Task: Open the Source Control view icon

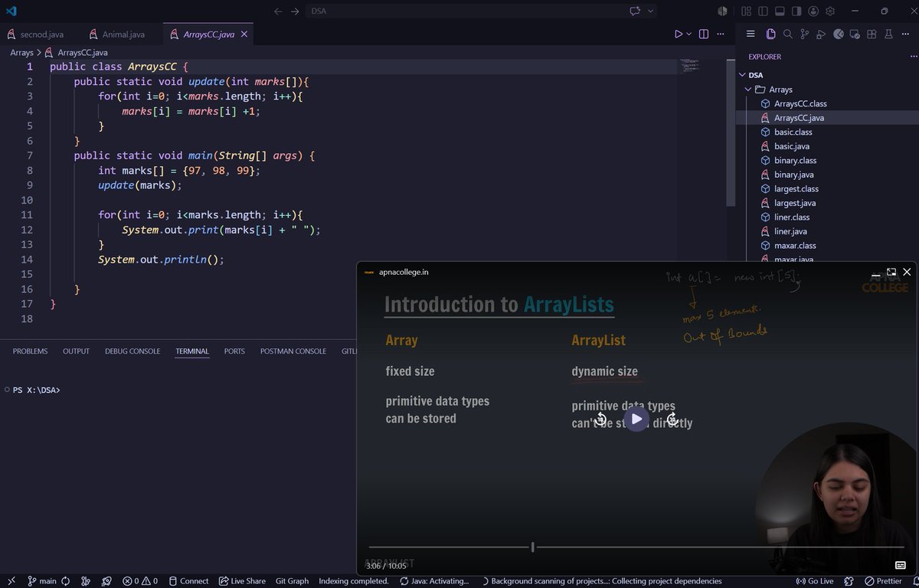Action: coord(804,34)
